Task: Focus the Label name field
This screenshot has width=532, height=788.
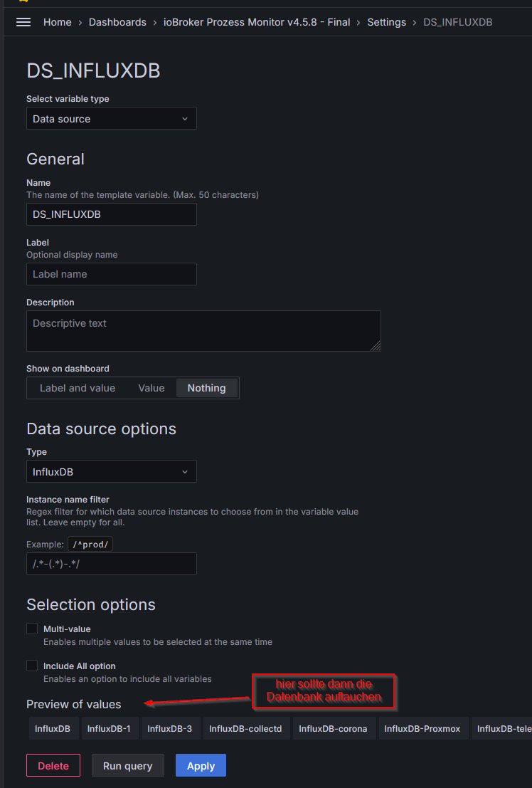Action: tap(111, 274)
